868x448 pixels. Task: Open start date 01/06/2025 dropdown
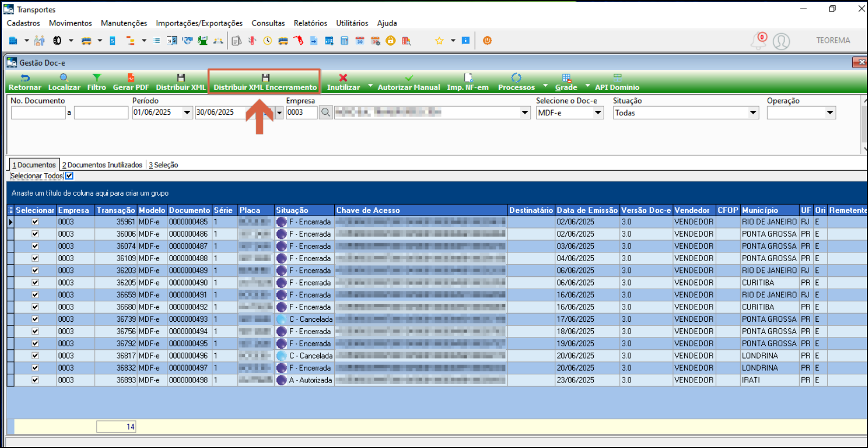coord(187,113)
